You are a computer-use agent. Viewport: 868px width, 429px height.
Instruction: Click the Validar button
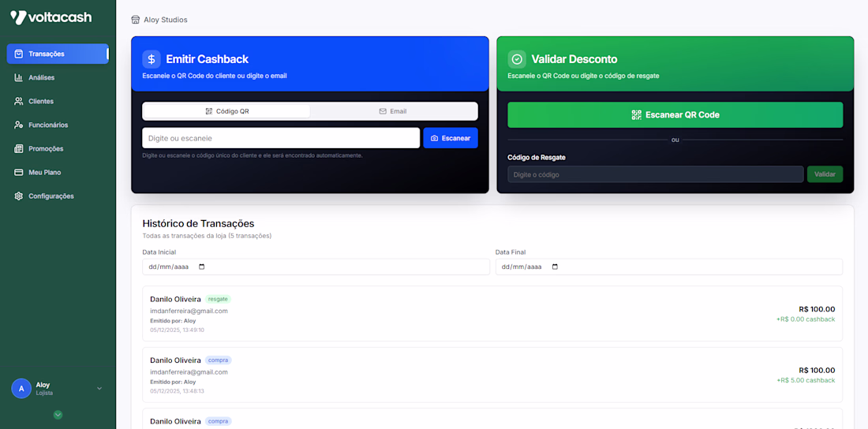pos(825,174)
